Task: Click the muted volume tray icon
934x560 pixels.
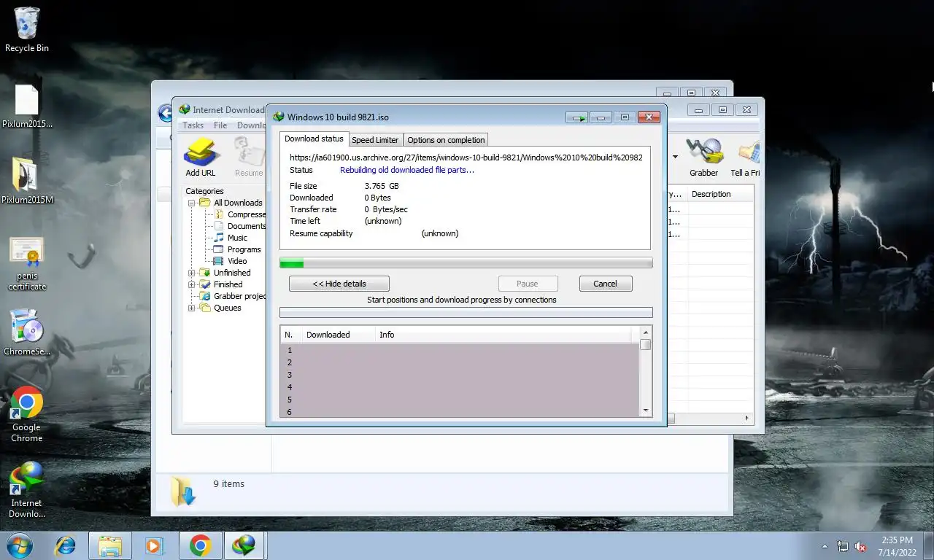Action: [860, 546]
